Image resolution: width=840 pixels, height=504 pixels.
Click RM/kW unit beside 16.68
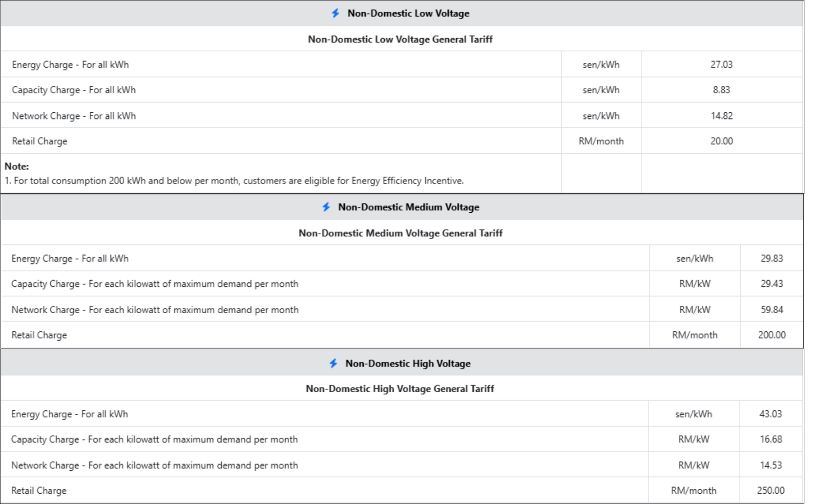[x=694, y=439]
